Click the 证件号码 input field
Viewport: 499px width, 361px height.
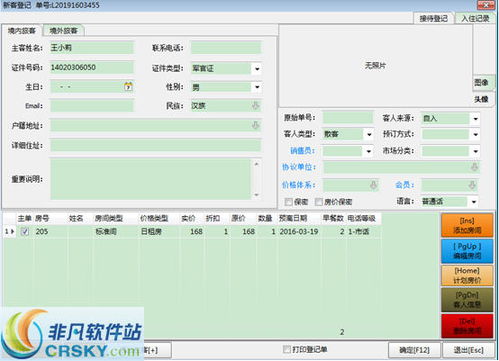pos(92,67)
